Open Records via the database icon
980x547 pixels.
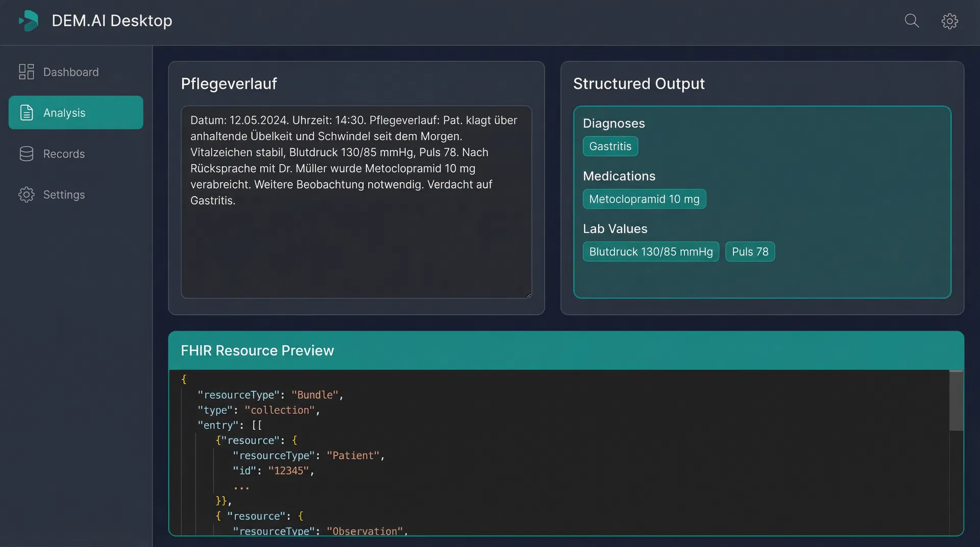[x=26, y=154]
